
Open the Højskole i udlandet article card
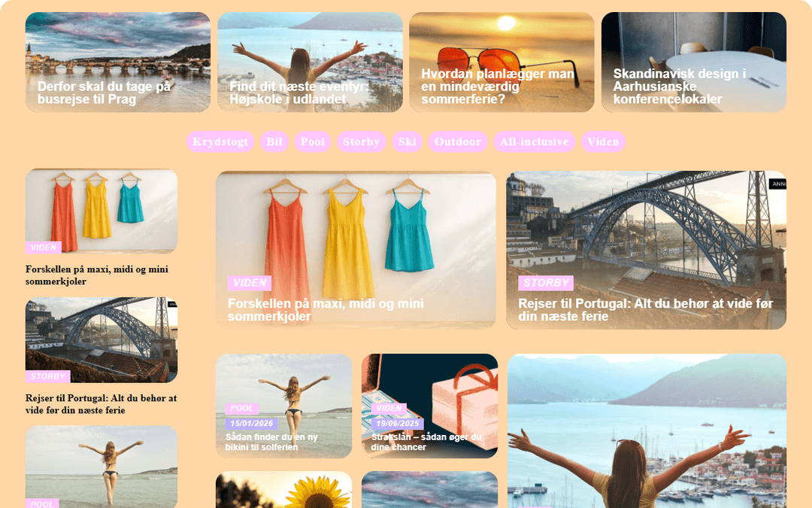pos(310,62)
